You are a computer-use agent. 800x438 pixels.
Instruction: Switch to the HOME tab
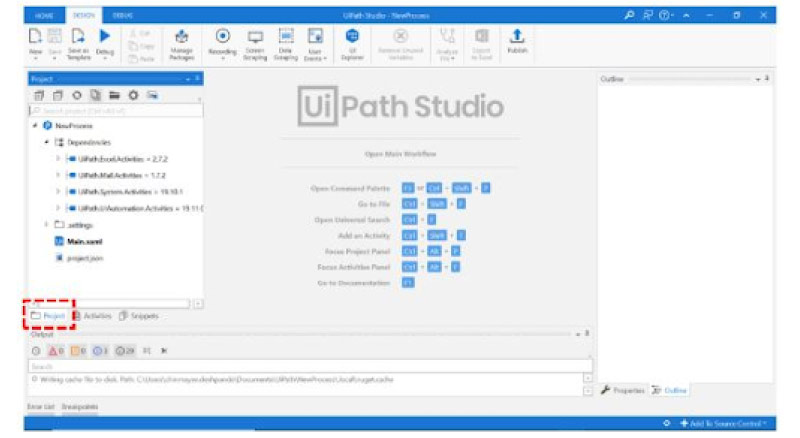(x=44, y=15)
